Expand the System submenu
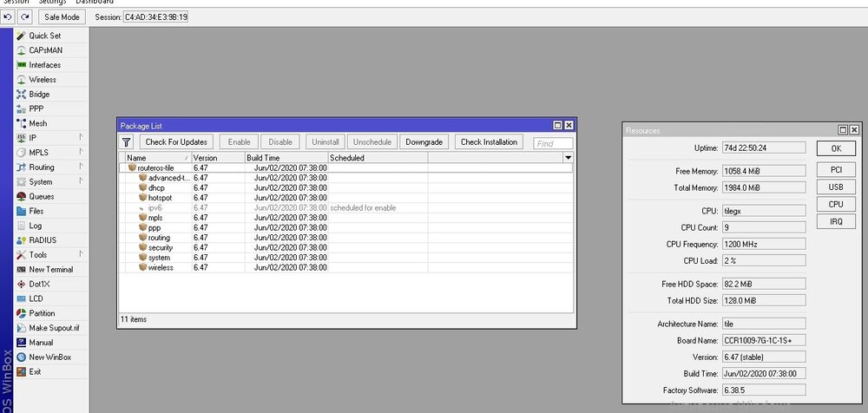Viewport: 868px width, 413px height. [40, 182]
